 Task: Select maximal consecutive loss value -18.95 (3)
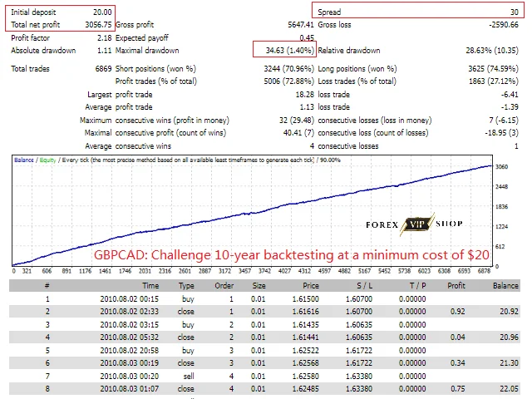501,133
